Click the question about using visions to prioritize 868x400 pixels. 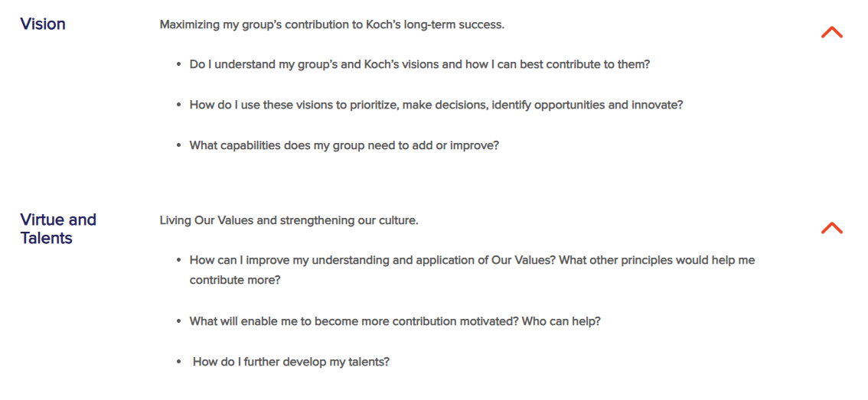click(x=436, y=105)
